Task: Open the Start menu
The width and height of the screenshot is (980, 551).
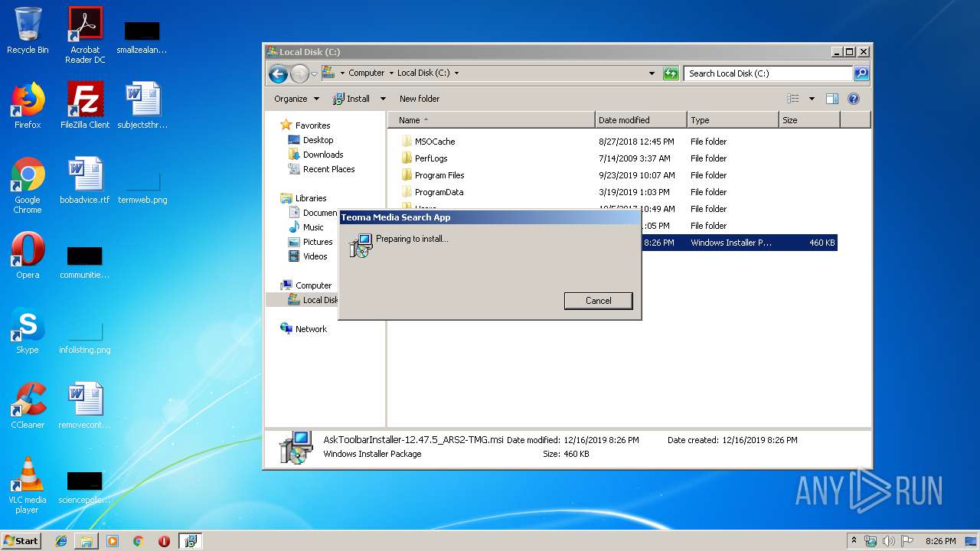Action: (x=21, y=540)
